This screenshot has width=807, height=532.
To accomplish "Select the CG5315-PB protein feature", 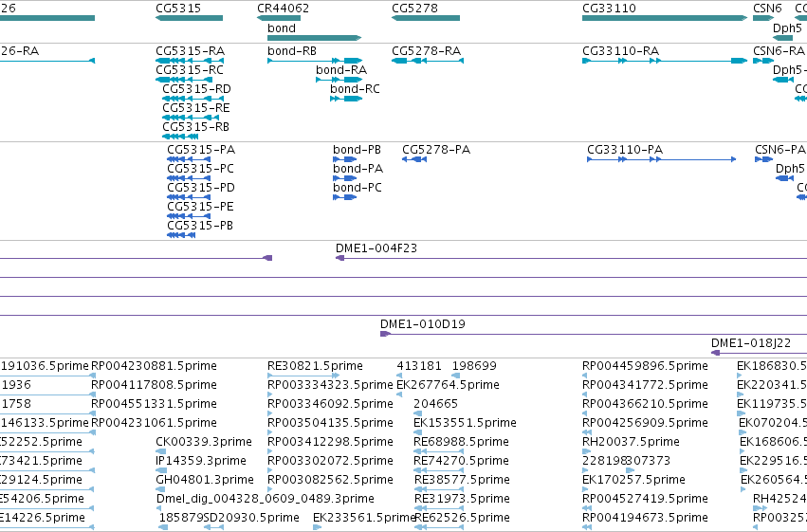I will (x=181, y=235).
